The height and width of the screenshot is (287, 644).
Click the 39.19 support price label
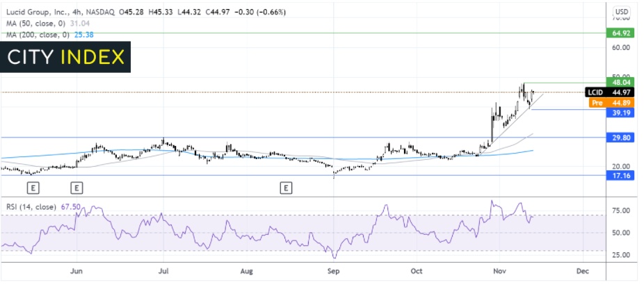620,113
